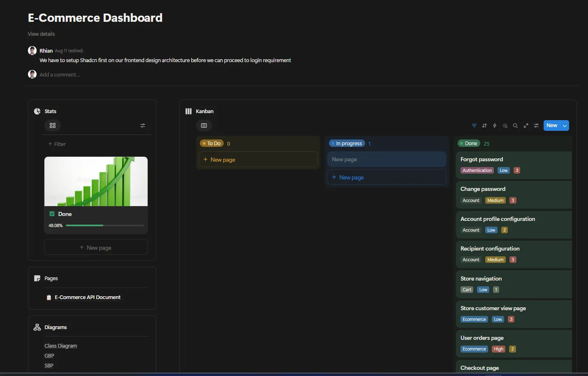Open the SBP diagram link
The width and height of the screenshot is (588, 376).
pyautogui.click(x=49, y=366)
